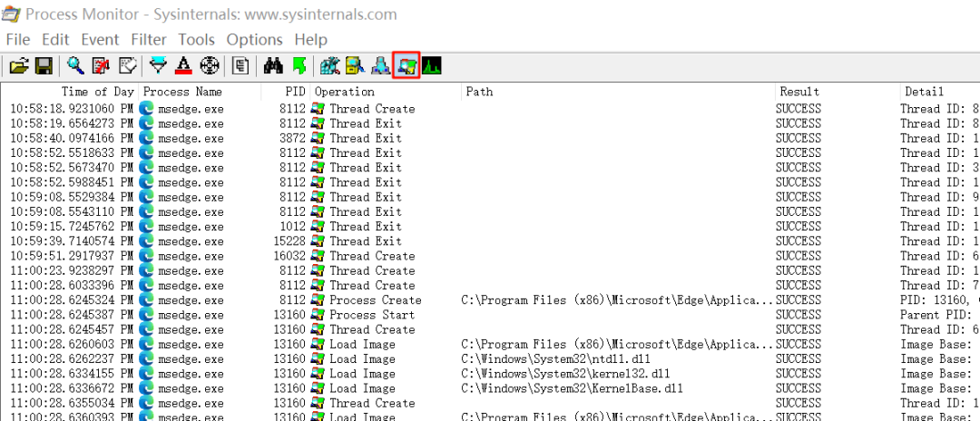980x421 pixels.
Task: Select the event at 10:58:52.5673470 PM
Action: (x=490, y=167)
